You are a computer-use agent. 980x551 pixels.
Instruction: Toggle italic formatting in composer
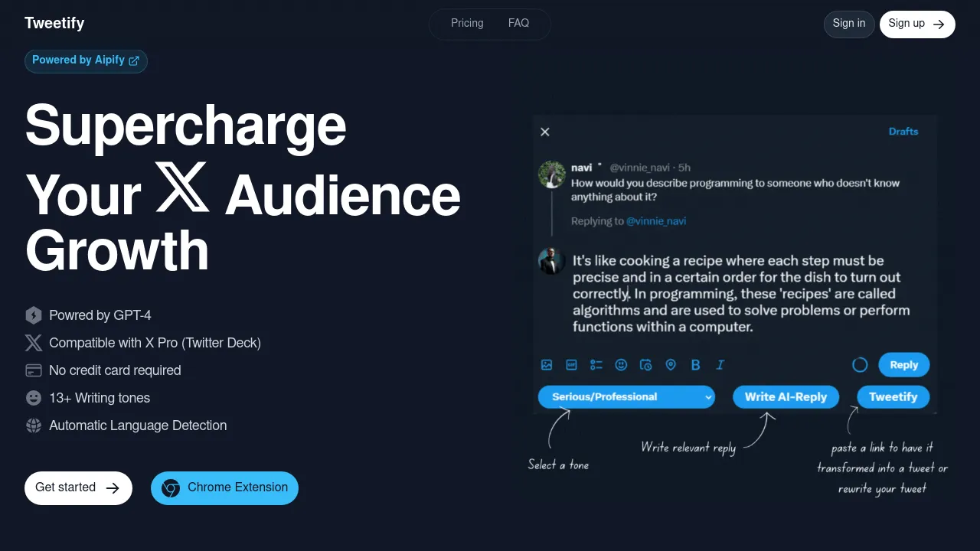click(x=720, y=365)
